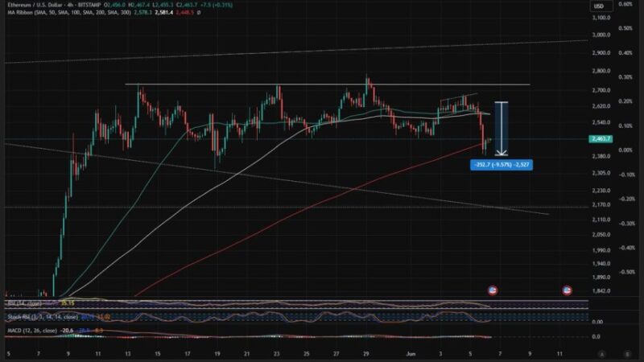The image size is (644, 362).
Task: Click the RSI value 35.15
Action: coord(68,304)
